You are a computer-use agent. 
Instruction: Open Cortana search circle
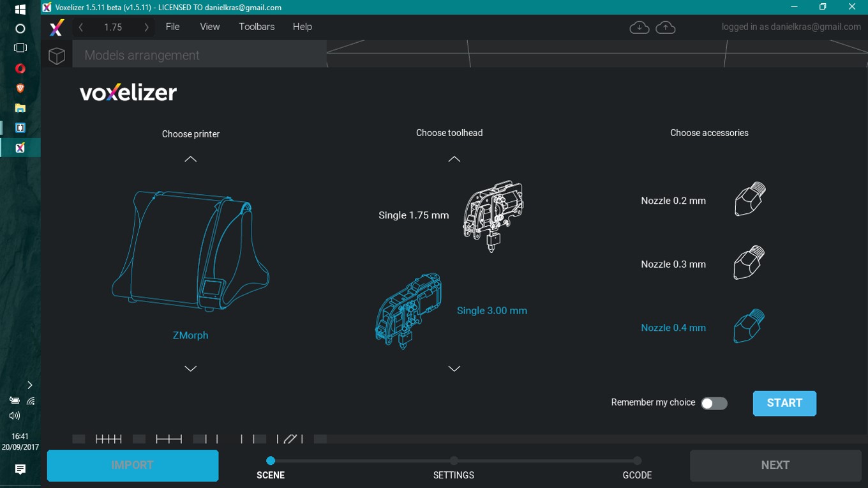(x=20, y=29)
